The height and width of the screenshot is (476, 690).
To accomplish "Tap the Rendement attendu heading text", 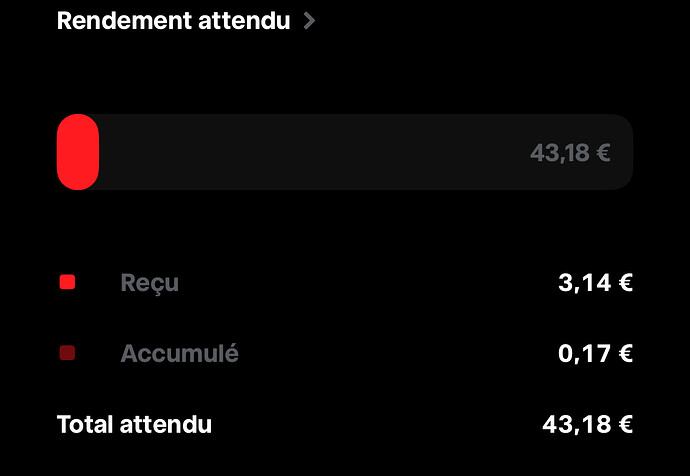I will tap(173, 21).
